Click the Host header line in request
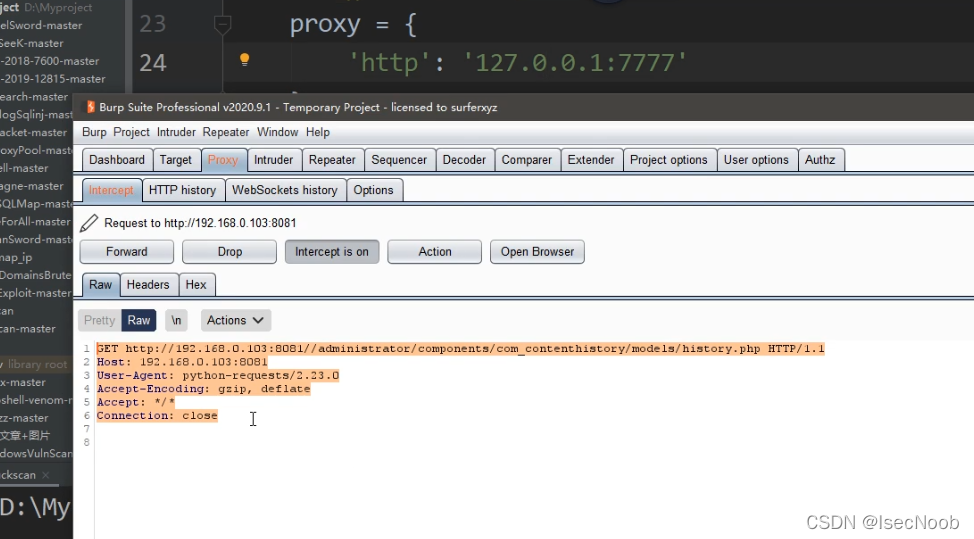The image size is (974, 539). click(182, 362)
